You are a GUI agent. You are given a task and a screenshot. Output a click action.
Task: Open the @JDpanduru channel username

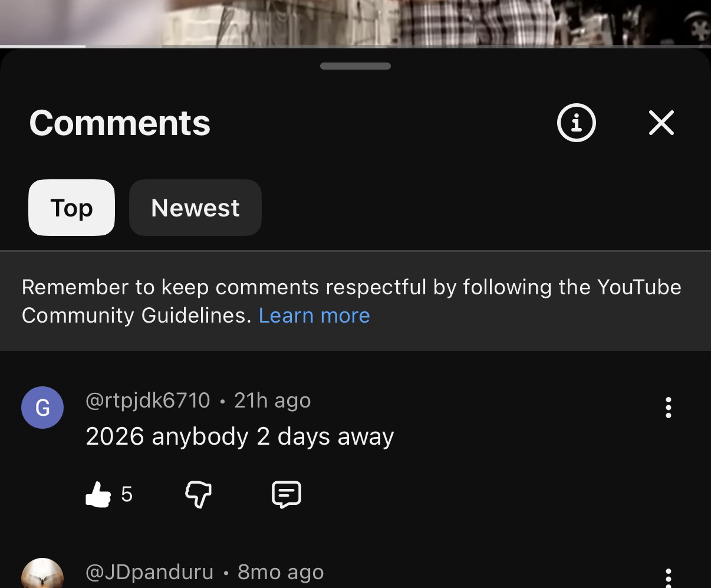click(149, 572)
